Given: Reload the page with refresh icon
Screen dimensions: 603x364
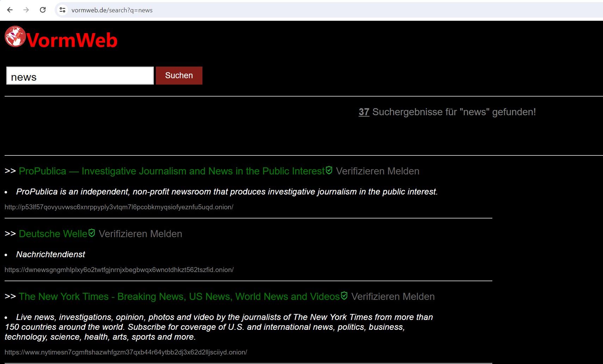Looking at the screenshot, I should pos(43,10).
